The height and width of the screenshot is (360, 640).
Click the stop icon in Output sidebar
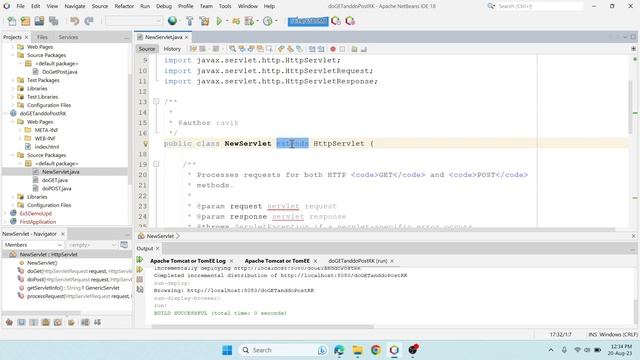tap(140, 280)
